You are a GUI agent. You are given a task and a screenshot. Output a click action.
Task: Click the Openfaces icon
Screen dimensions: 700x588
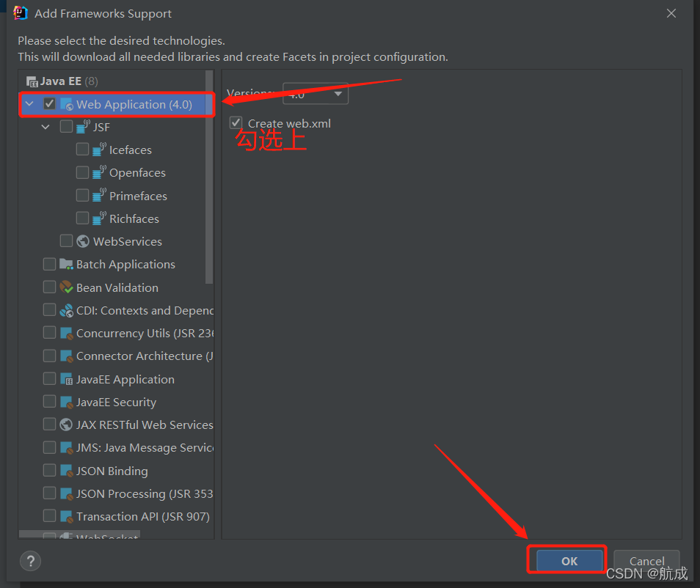pyautogui.click(x=99, y=172)
